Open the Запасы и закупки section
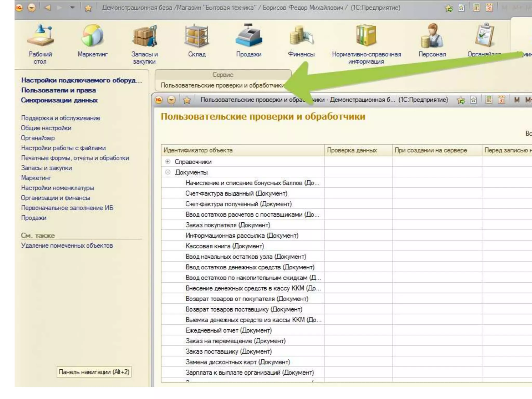The height and width of the screenshot is (399, 532). 144,36
